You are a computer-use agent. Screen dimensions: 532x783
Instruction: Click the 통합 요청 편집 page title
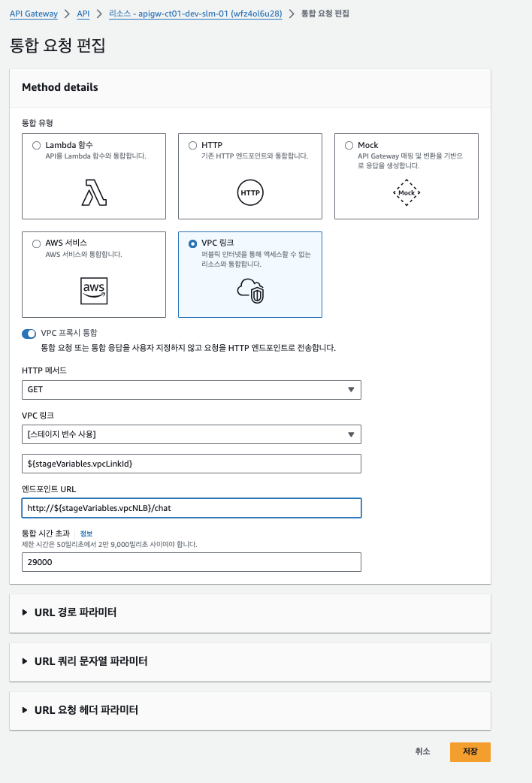[x=57, y=45]
